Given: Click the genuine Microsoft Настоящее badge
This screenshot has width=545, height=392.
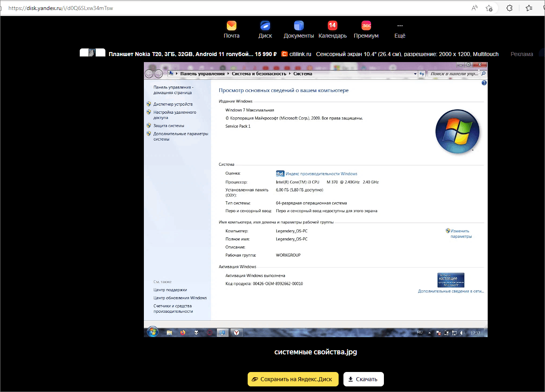Looking at the screenshot, I should (x=451, y=279).
